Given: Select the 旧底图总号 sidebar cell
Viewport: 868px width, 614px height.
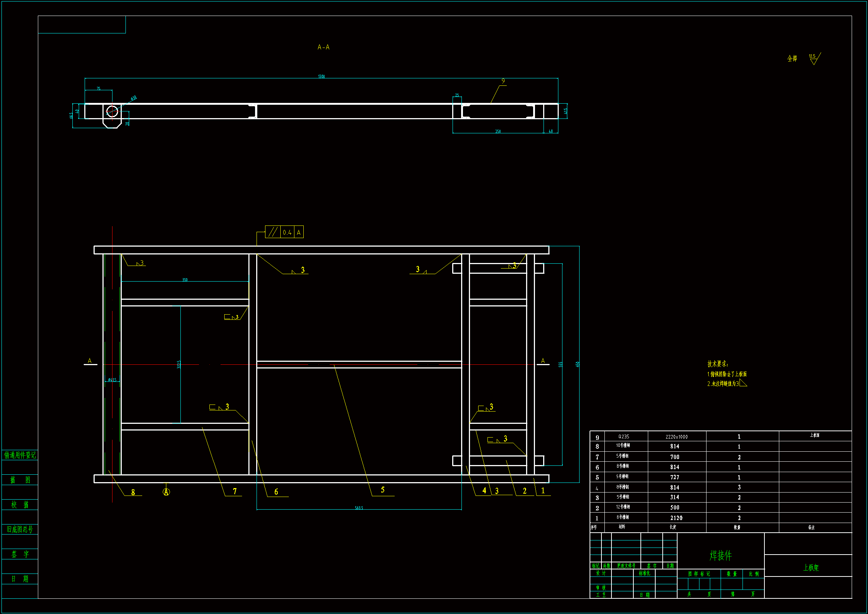Looking at the screenshot, I should tap(20, 529).
